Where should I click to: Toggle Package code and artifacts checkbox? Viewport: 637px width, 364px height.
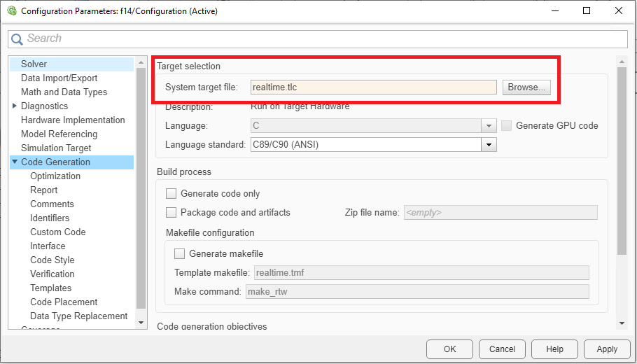click(171, 212)
